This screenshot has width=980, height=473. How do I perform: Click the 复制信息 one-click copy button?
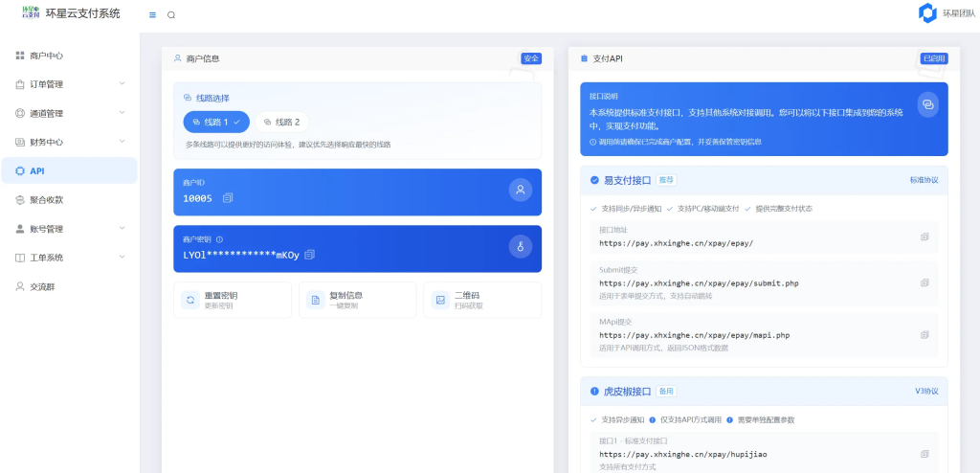pyautogui.click(x=357, y=300)
